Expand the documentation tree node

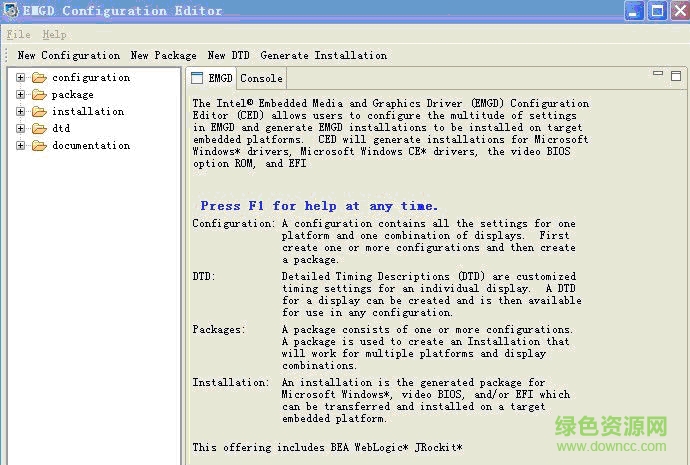(20, 146)
